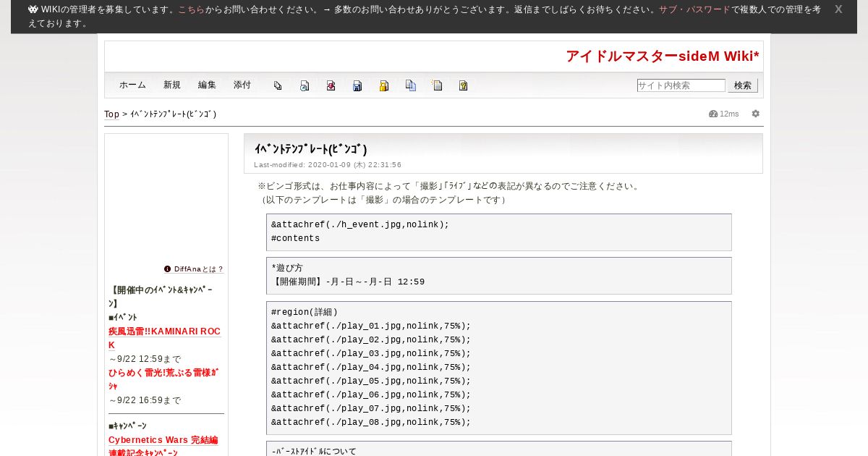Dismiss the top notification banner with X

838,9
